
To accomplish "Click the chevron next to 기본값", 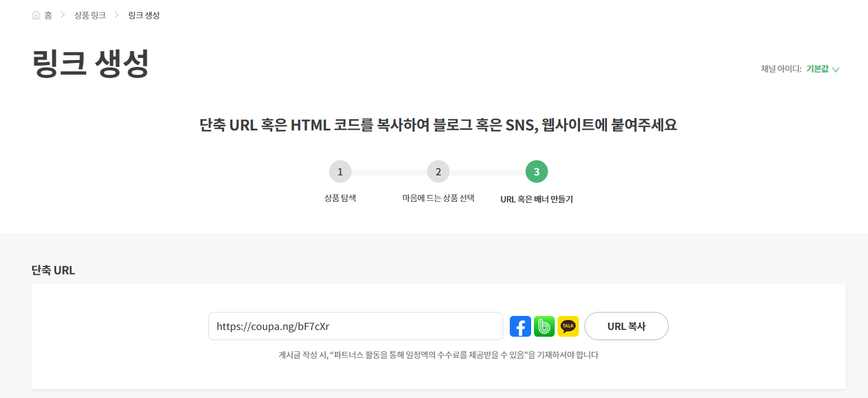I will tap(835, 70).
